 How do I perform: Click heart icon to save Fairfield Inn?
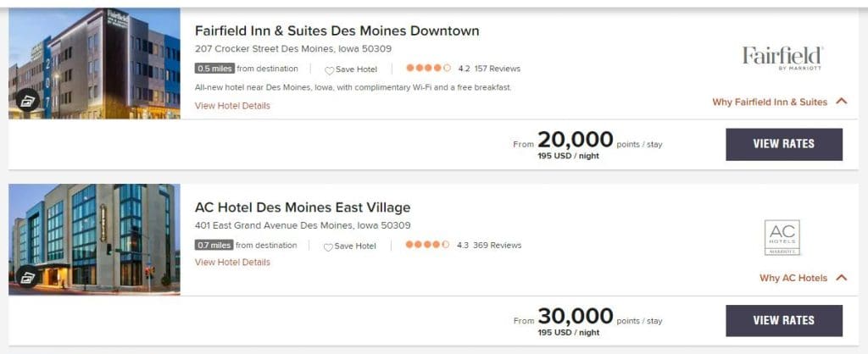point(330,70)
